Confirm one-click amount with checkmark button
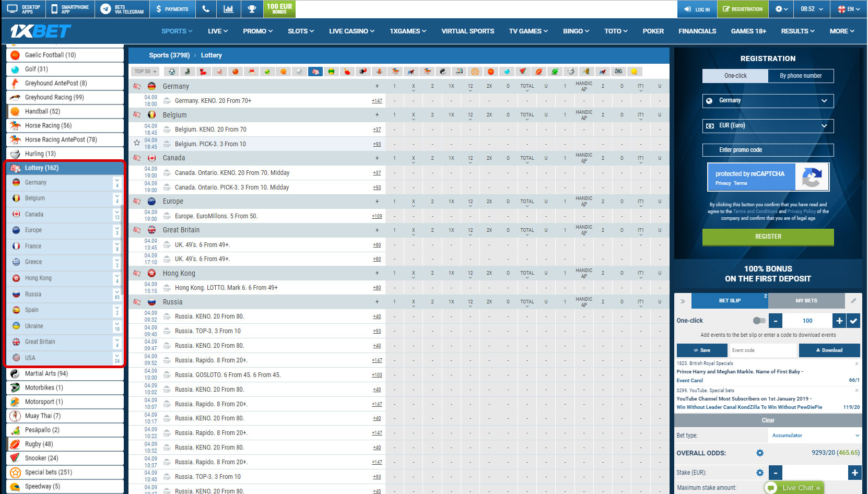This screenshot has height=494, width=868. [x=853, y=321]
